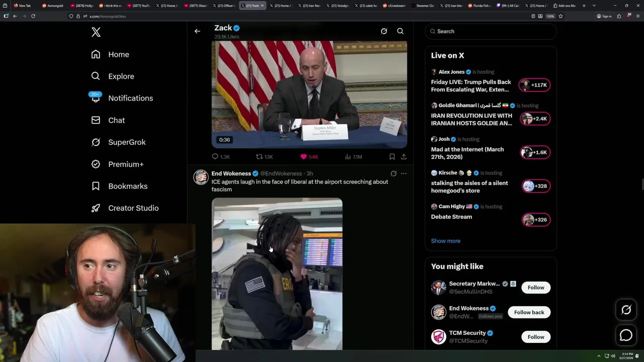This screenshot has height=362, width=644.
Task: Open TCM Security profile avatar
Action: click(x=439, y=337)
